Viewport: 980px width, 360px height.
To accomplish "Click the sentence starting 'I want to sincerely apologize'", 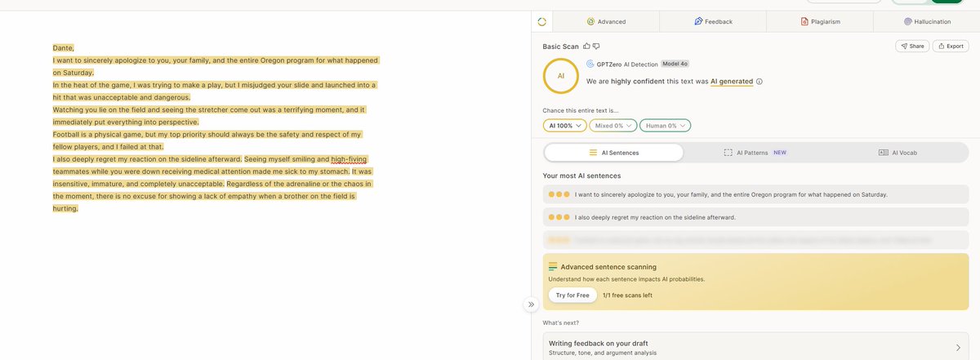I will pyautogui.click(x=755, y=194).
